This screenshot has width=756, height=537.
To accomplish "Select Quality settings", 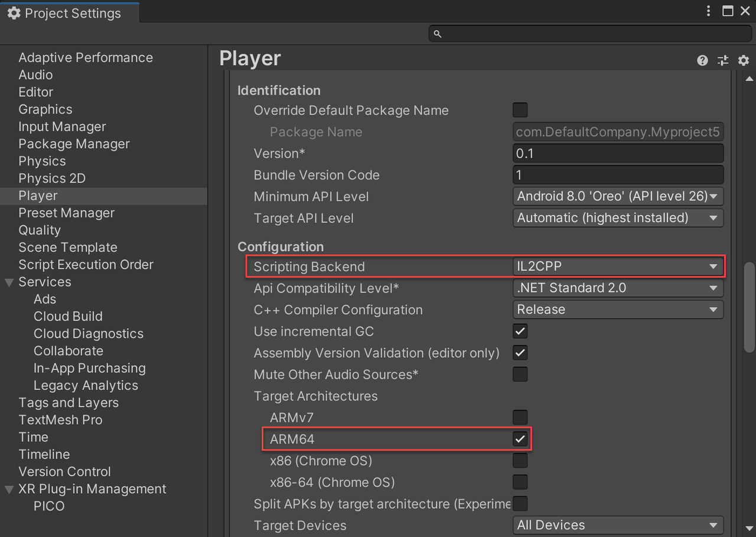I will [40, 230].
